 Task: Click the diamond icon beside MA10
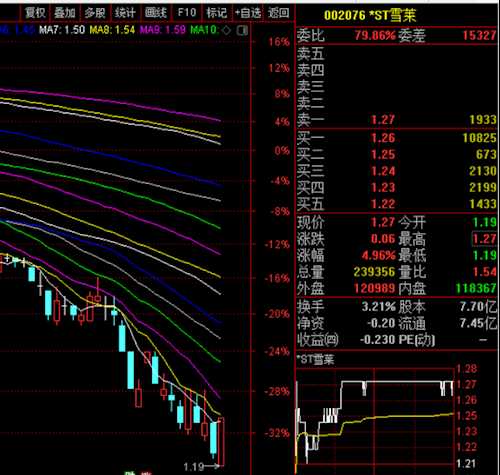[x=226, y=30]
